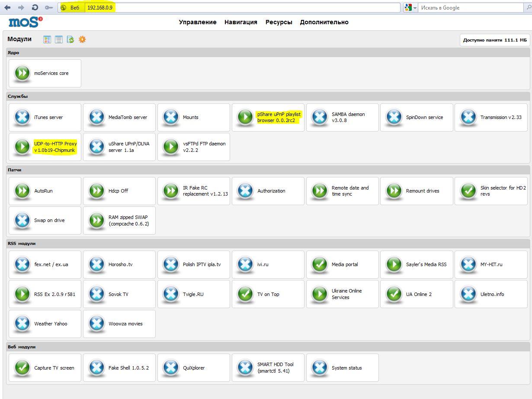Open the Horosho.tv module

(119, 264)
